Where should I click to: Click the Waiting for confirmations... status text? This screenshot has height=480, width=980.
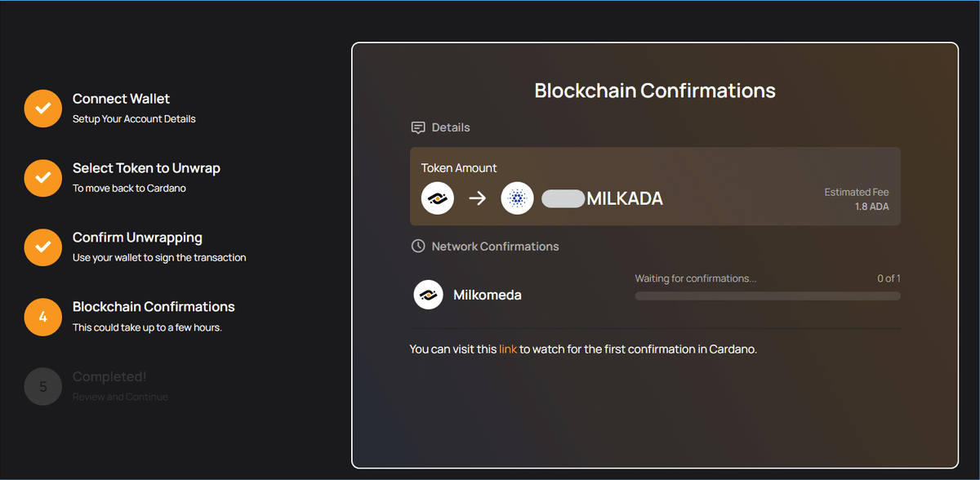[696, 278]
